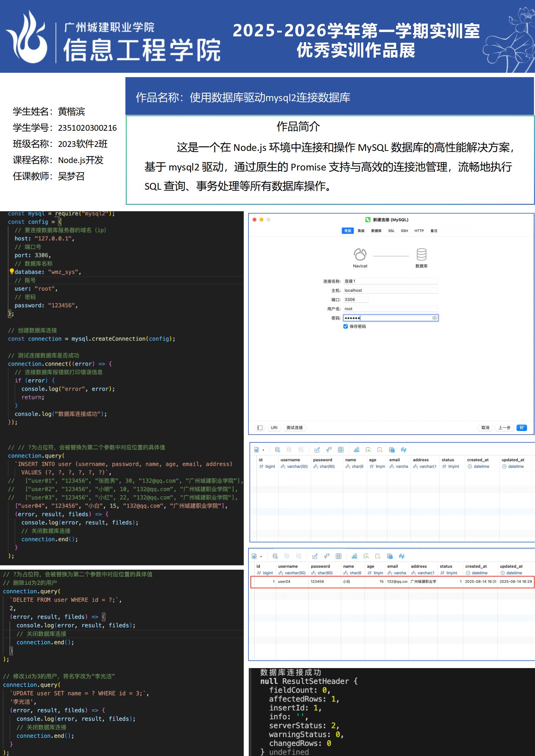Screen dimensions: 535x756
Task: Open the SSH tab
Action: pos(404,231)
